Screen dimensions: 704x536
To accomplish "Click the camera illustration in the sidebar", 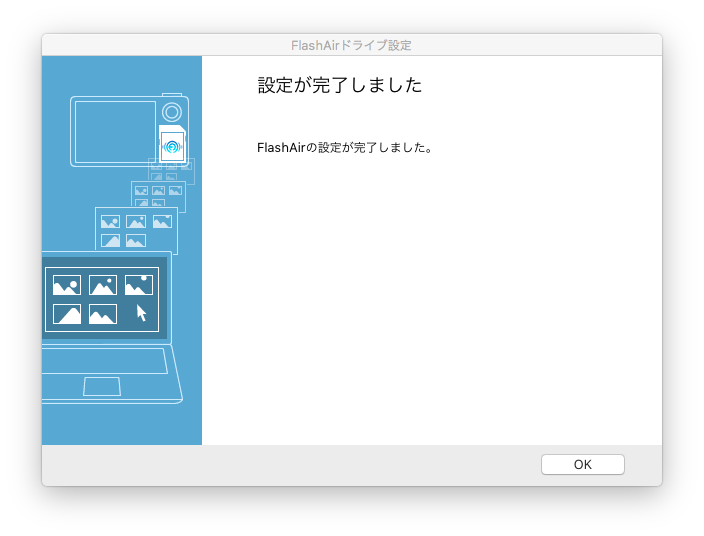I will [x=129, y=130].
